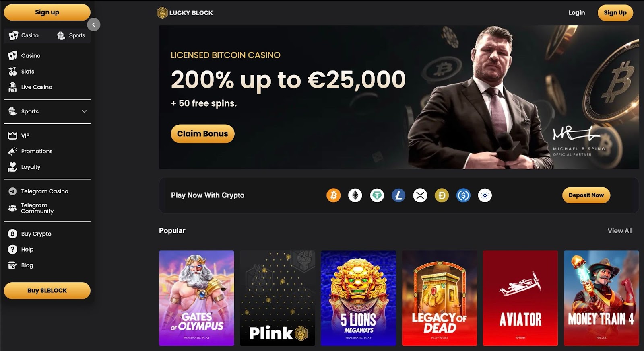Select the XRP coin icon
Image resolution: width=644 pixels, height=351 pixels.
click(x=420, y=195)
